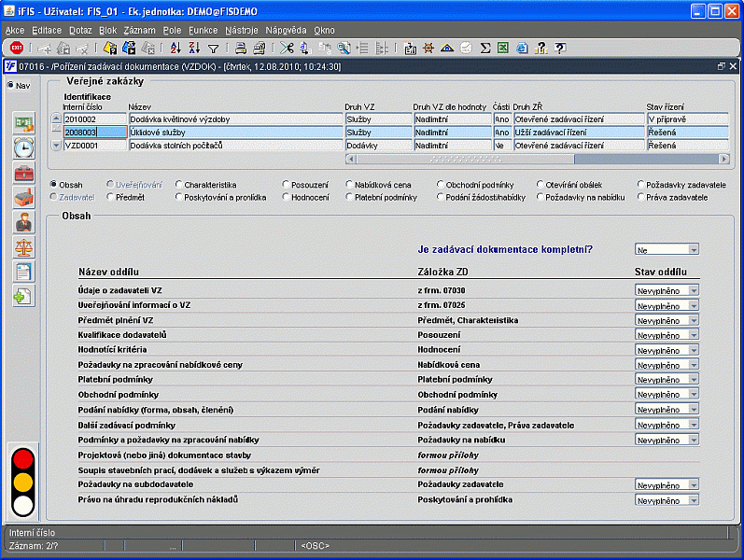Open the Editace menu
744x560 pixels.
[47, 31]
